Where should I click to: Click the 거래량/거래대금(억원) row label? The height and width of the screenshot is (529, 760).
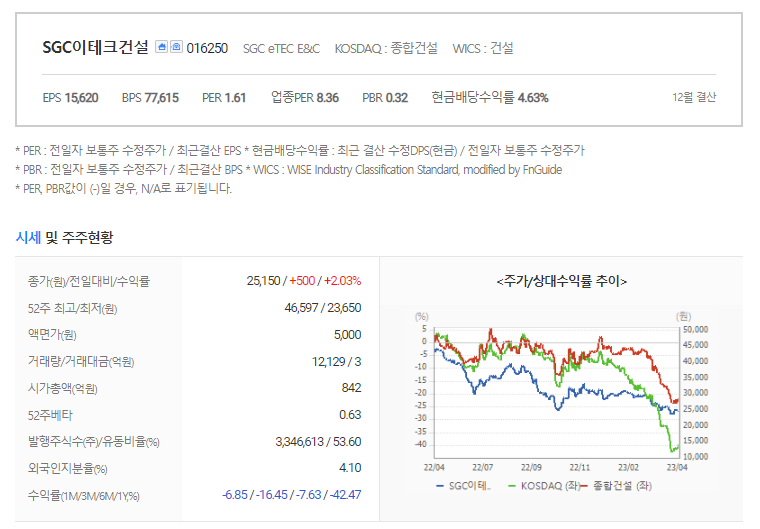click(81, 361)
